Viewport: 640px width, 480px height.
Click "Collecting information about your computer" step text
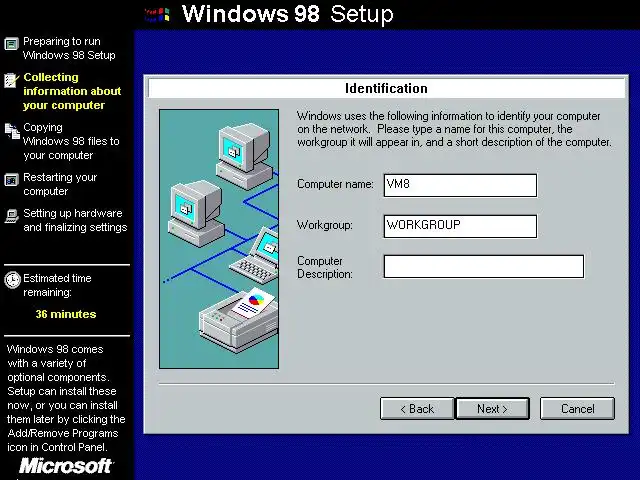pos(72,91)
